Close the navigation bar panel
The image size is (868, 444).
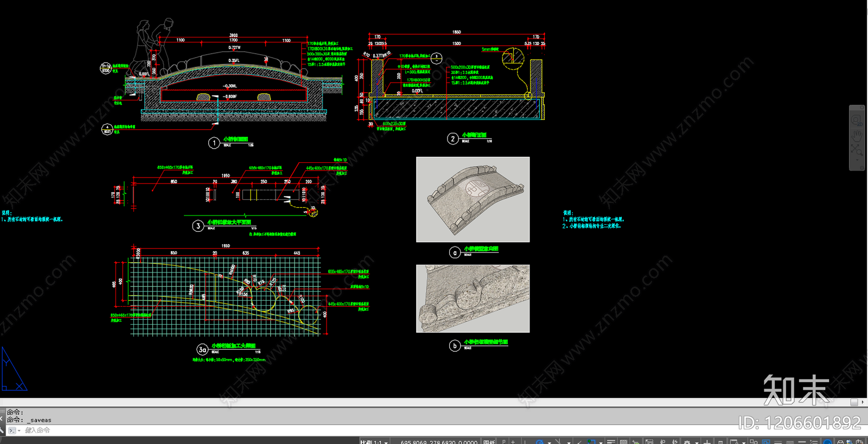coord(861,108)
